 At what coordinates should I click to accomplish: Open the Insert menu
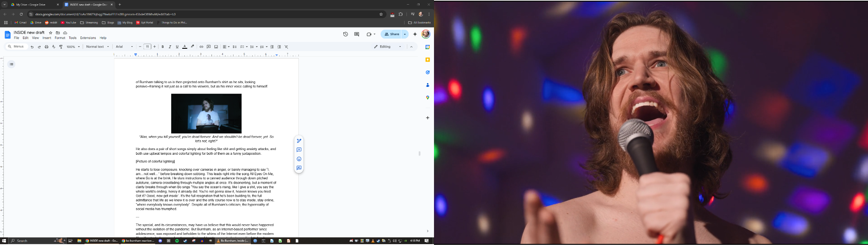[47, 38]
